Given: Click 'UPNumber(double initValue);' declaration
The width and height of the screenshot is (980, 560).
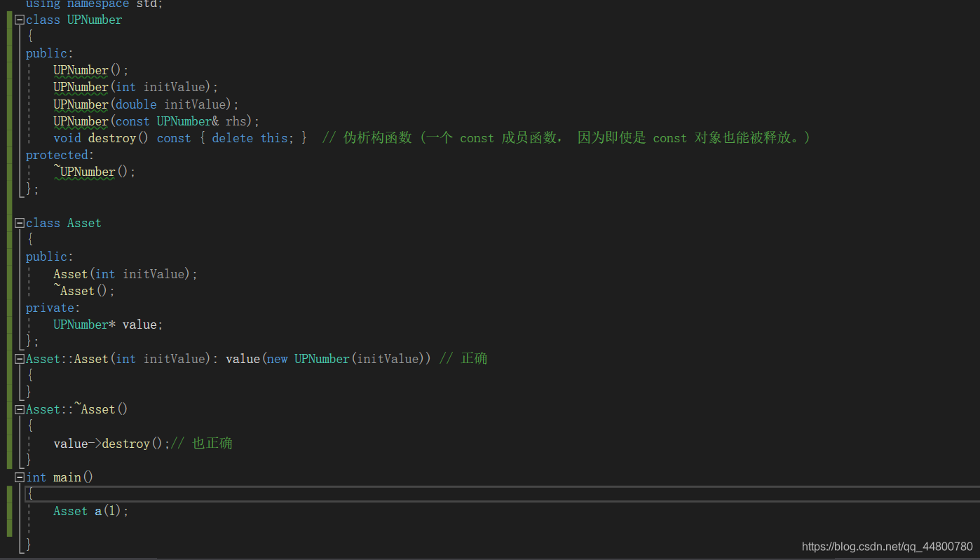Looking at the screenshot, I should pos(147,104).
